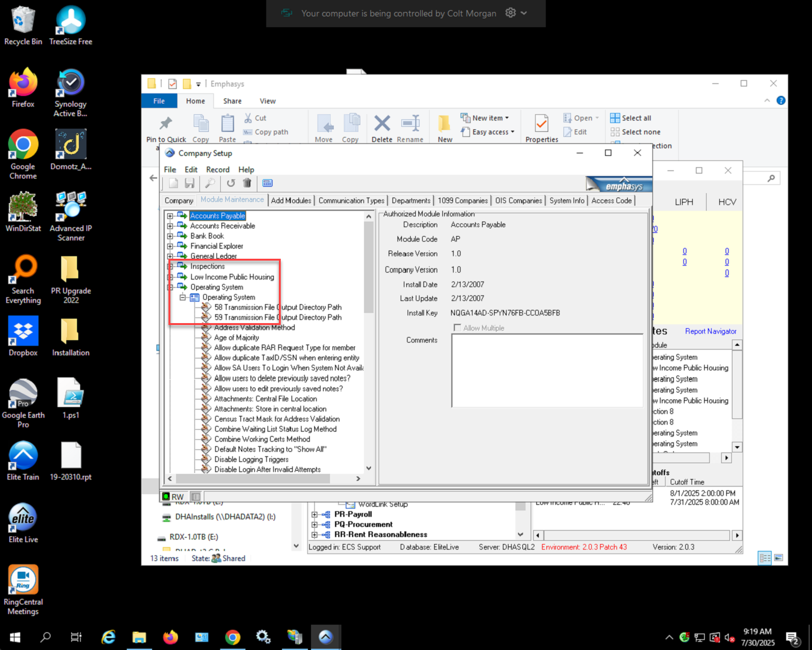812x650 pixels.
Task: Expand the PR-Payroll node in background window
Action: point(314,514)
